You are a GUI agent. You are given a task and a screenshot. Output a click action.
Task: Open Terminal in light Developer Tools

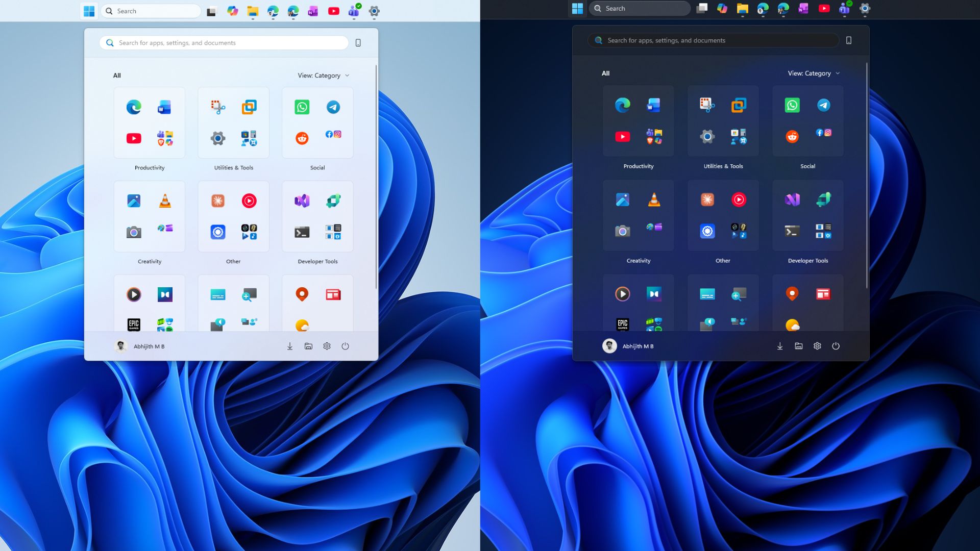302,233
